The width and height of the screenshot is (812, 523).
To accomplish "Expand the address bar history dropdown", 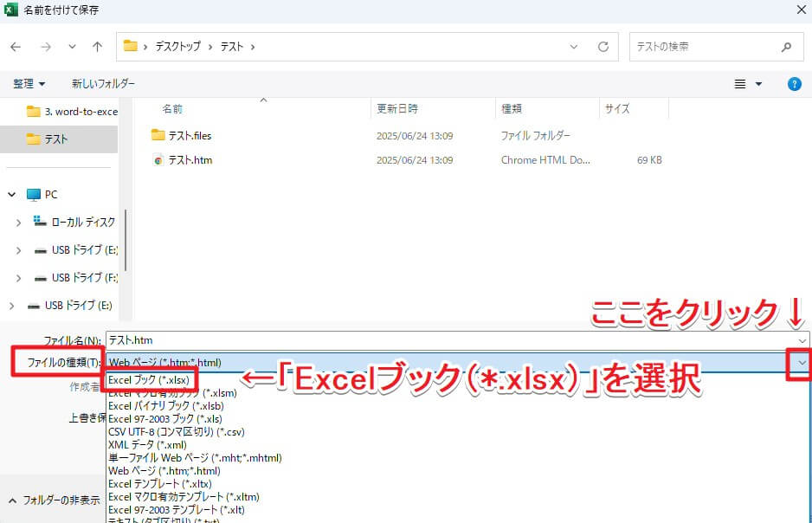I will click(574, 47).
